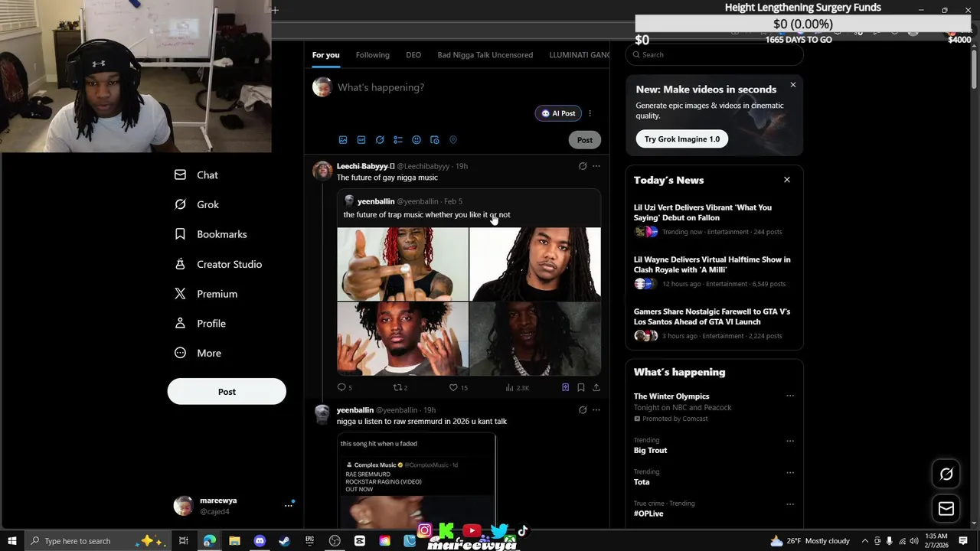Dismiss the Grok Imagine promo card
The image size is (980, 551).
(x=793, y=85)
